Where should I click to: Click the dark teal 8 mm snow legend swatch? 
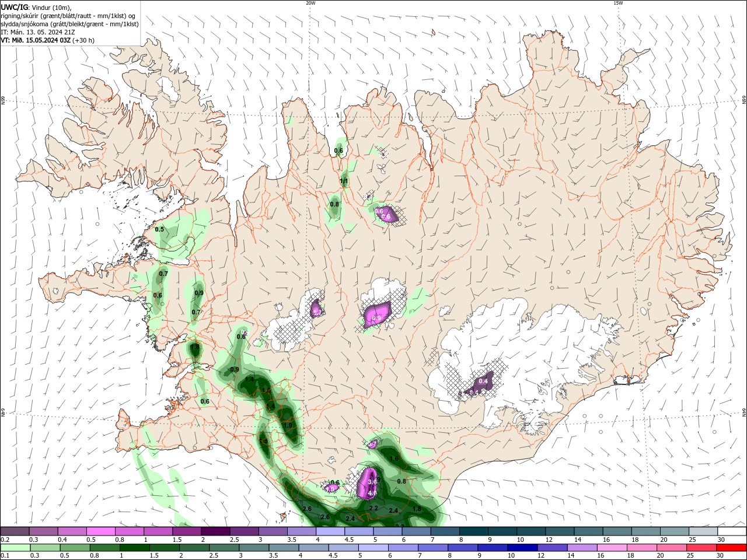(474, 531)
